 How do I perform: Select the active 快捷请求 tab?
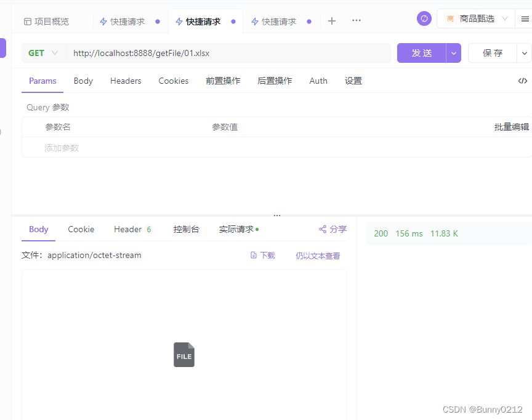(x=206, y=22)
